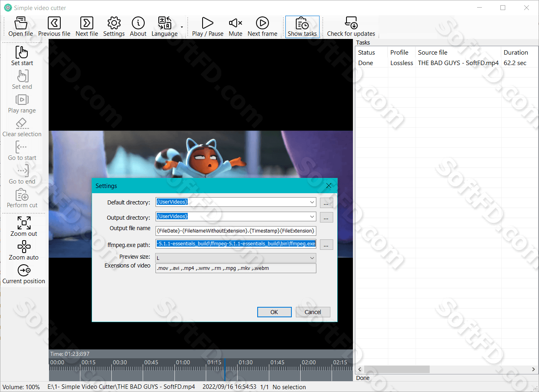Click the 2022/09/16 16:54:53 file date
Screen dimensions: 539x392
click(229, 387)
